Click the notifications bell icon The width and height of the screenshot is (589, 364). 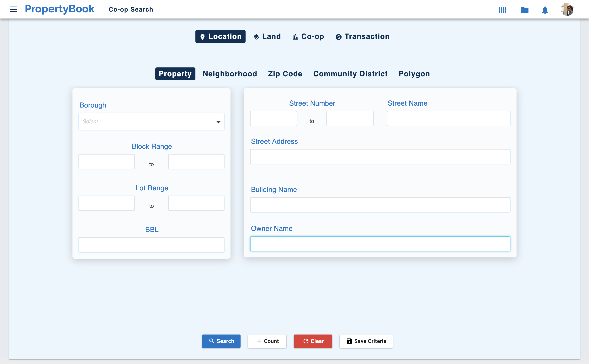(545, 10)
